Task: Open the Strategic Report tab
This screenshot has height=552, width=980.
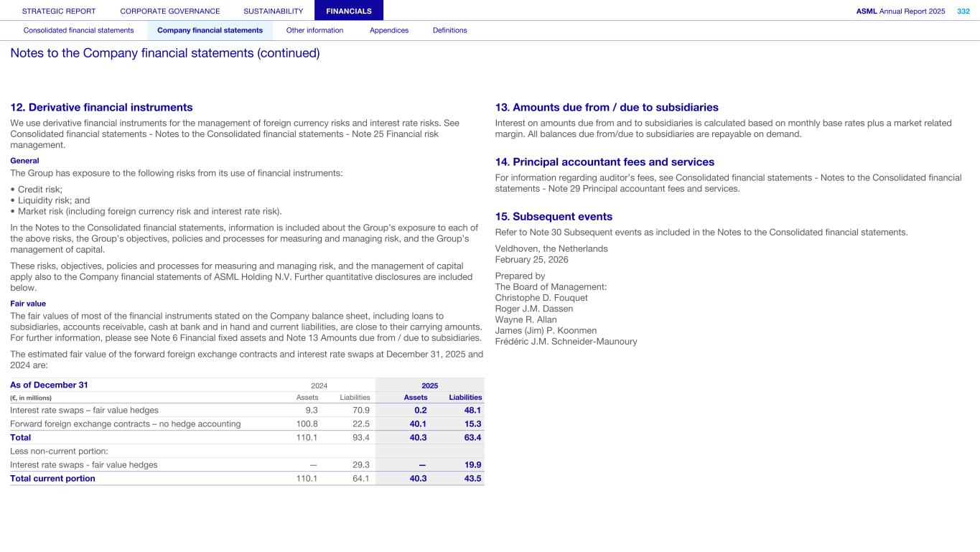Action: pyautogui.click(x=59, y=11)
